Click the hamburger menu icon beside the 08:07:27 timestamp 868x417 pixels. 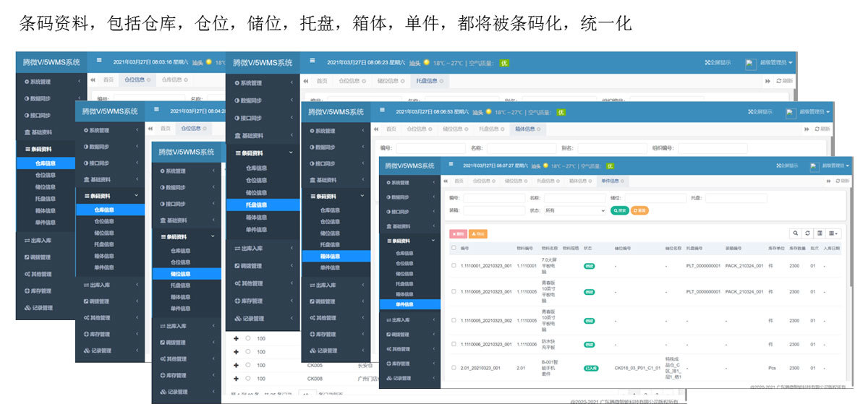(449, 165)
